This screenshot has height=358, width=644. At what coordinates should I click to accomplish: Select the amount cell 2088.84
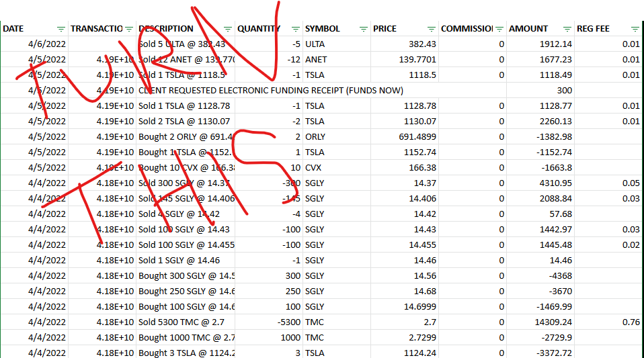click(x=540, y=199)
